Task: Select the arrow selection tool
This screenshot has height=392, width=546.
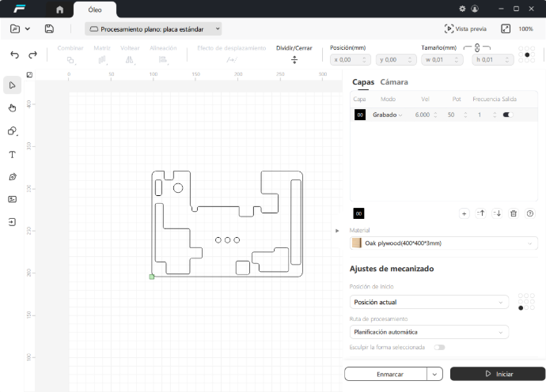Action: (x=13, y=85)
